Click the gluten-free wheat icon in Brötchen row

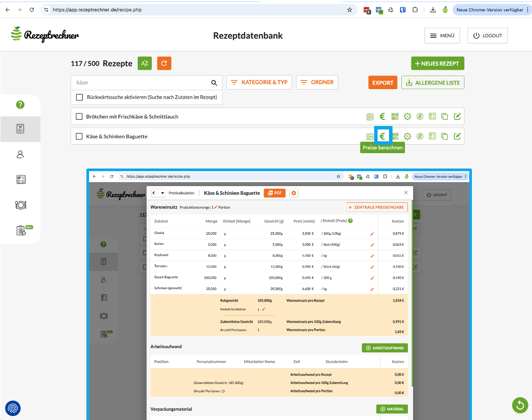pos(420,116)
